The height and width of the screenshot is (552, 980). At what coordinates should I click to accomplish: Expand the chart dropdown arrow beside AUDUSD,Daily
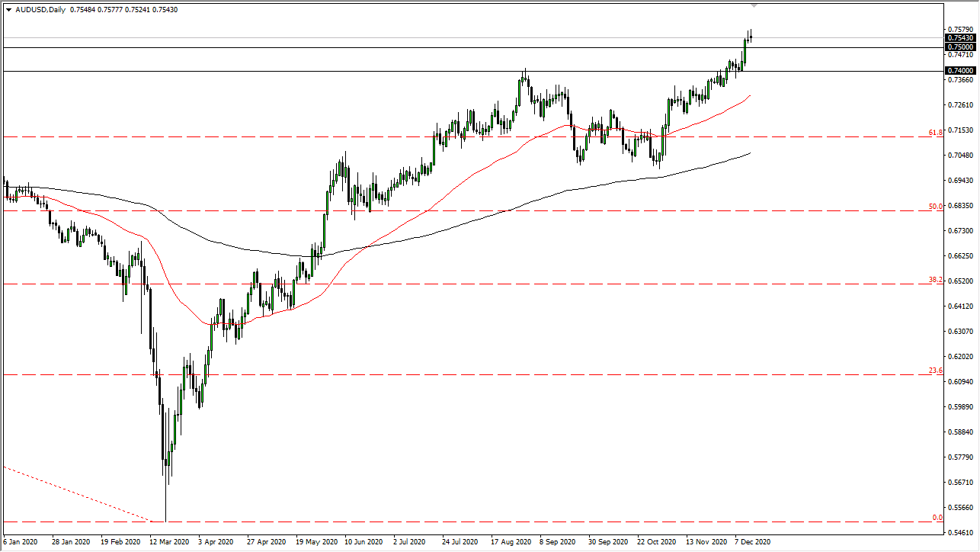tap(8, 11)
